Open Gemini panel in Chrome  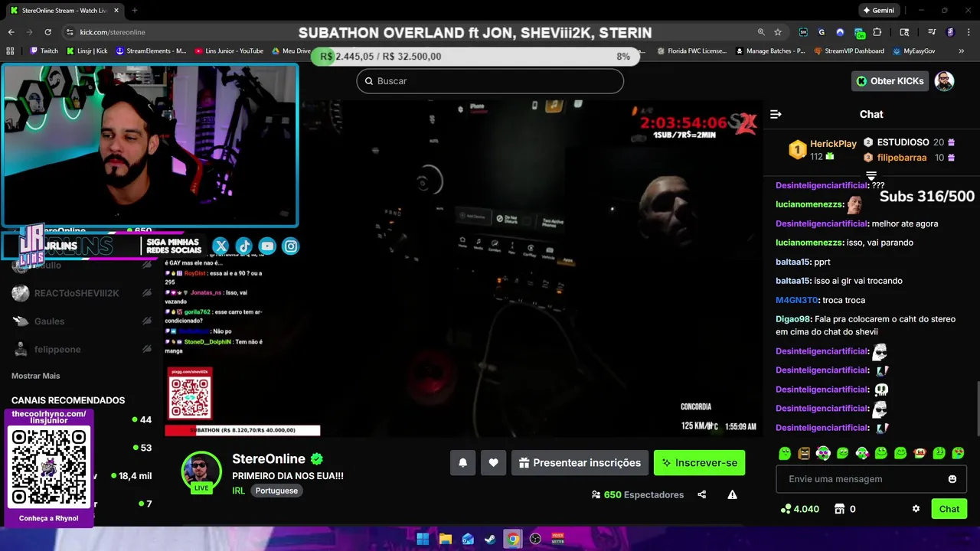[879, 11]
